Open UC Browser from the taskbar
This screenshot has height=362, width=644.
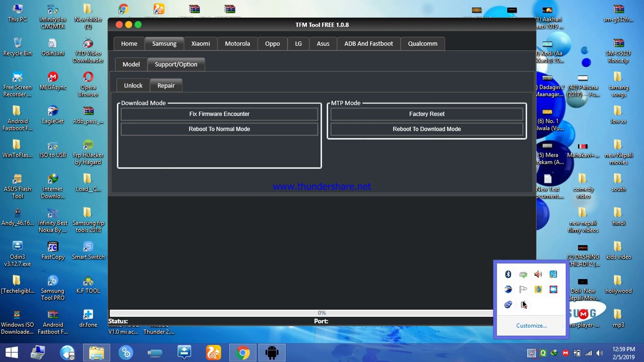[x=214, y=353]
